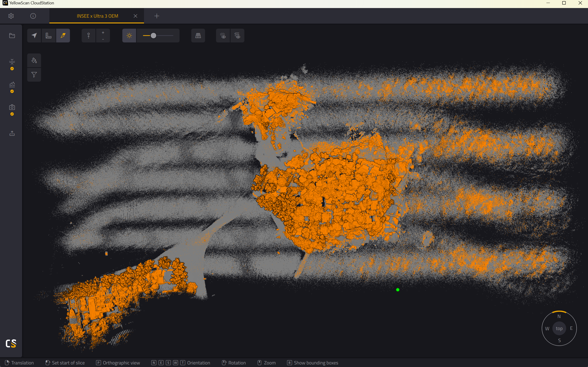Toggle the sun lighting button

(129, 36)
